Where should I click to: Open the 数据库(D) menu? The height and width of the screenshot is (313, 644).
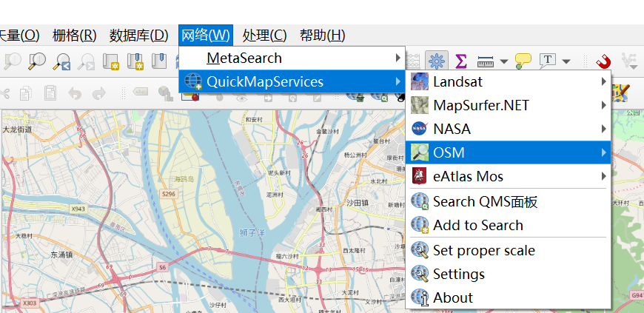click(139, 36)
